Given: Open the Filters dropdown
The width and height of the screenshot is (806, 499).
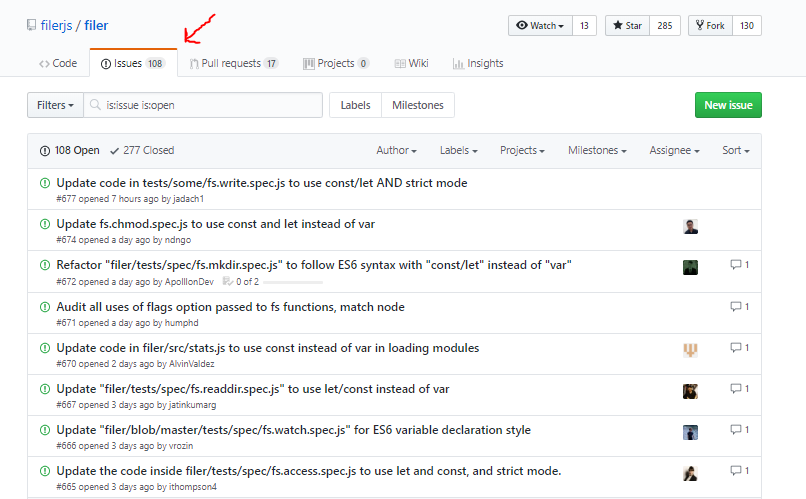Looking at the screenshot, I should (x=54, y=105).
